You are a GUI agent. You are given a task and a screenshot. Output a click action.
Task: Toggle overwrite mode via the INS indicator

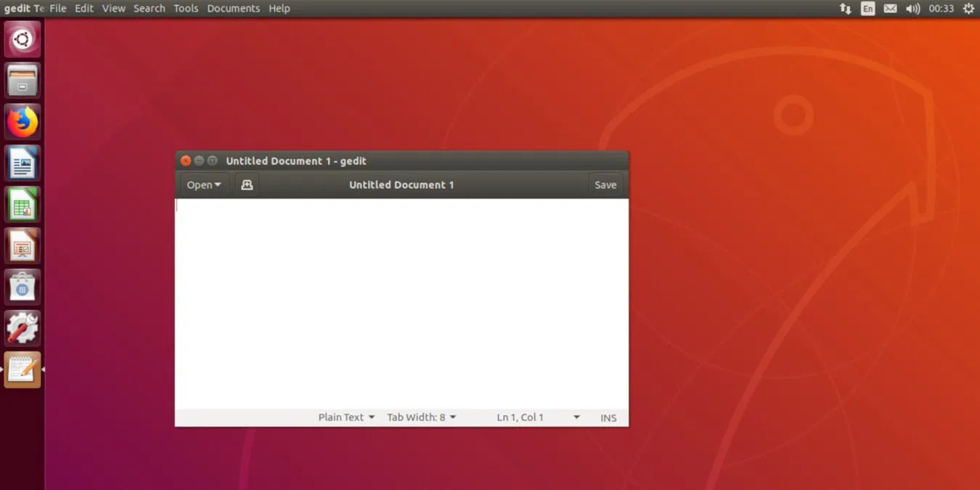[x=608, y=417]
